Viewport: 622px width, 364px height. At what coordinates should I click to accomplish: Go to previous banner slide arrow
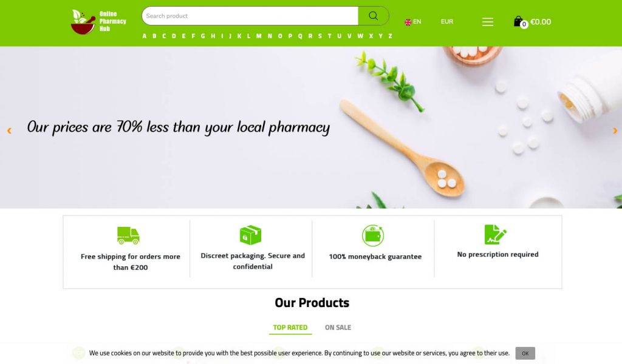pos(9,130)
